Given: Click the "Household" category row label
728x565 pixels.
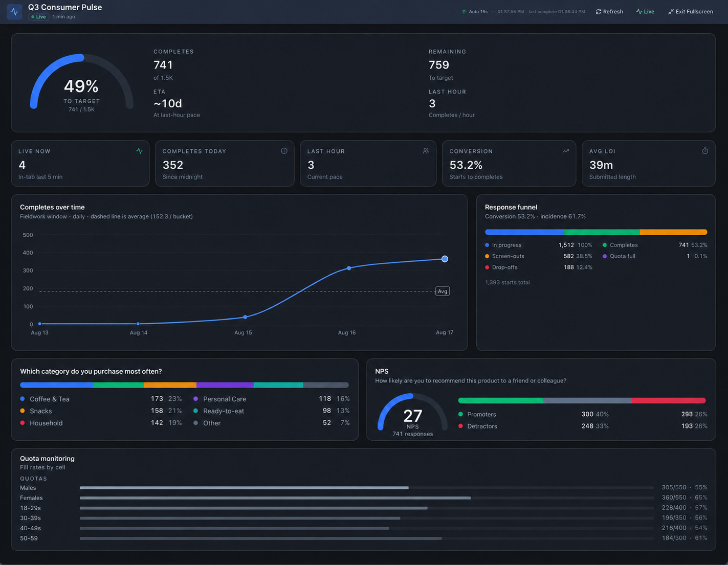Looking at the screenshot, I should pyautogui.click(x=46, y=423).
